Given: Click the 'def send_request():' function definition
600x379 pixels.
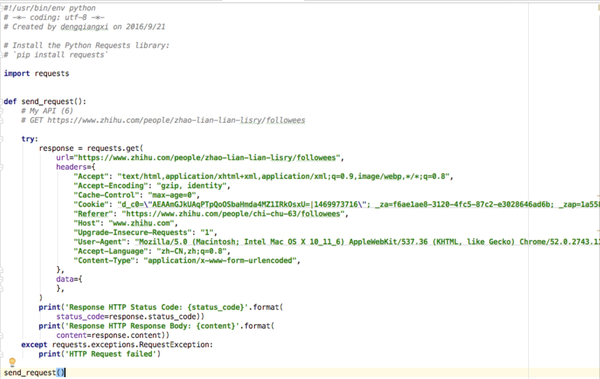Looking at the screenshot, I should 45,101.
